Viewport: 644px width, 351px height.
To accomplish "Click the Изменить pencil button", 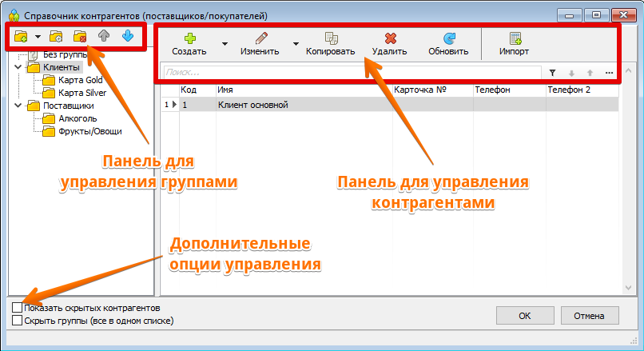I will (x=260, y=44).
